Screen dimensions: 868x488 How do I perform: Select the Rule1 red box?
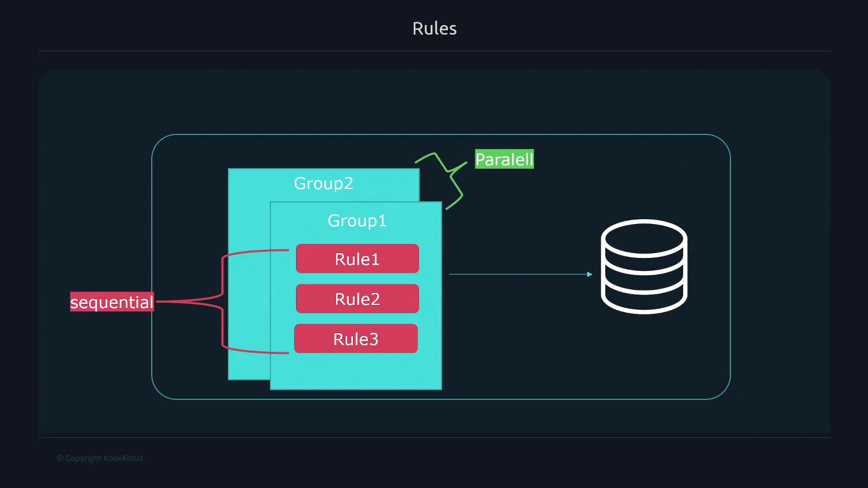pyautogui.click(x=357, y=258)
